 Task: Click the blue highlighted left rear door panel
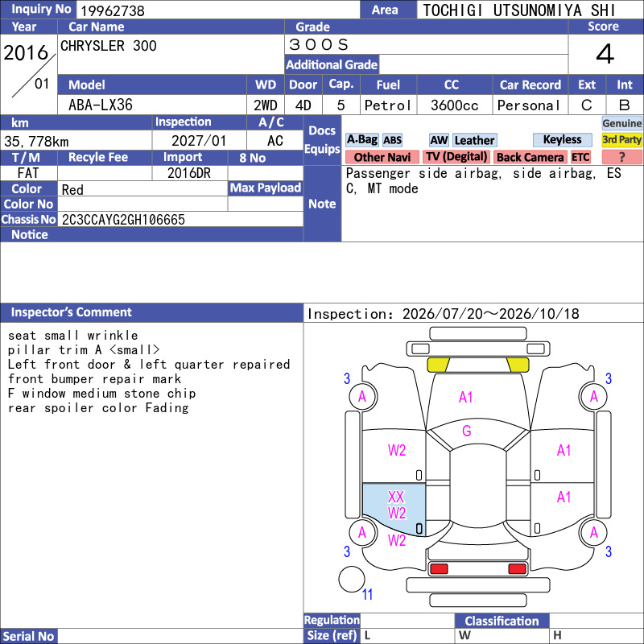[394, 510]
